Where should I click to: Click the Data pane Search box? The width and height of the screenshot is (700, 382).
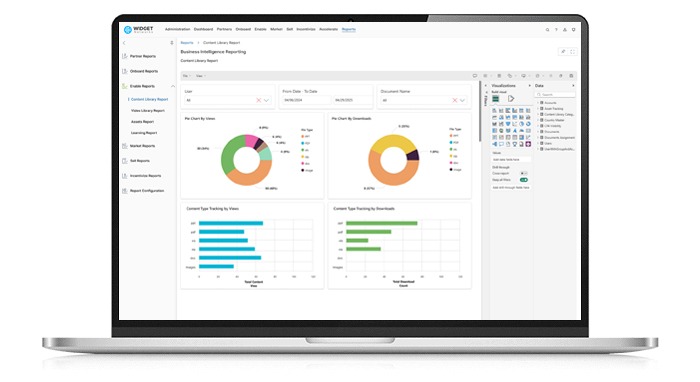coord(555,95)
